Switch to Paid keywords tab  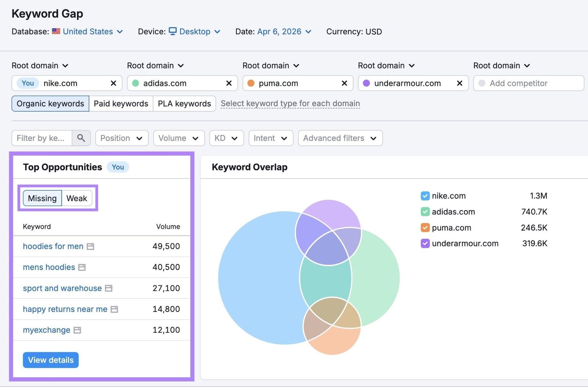pos(121,104)
